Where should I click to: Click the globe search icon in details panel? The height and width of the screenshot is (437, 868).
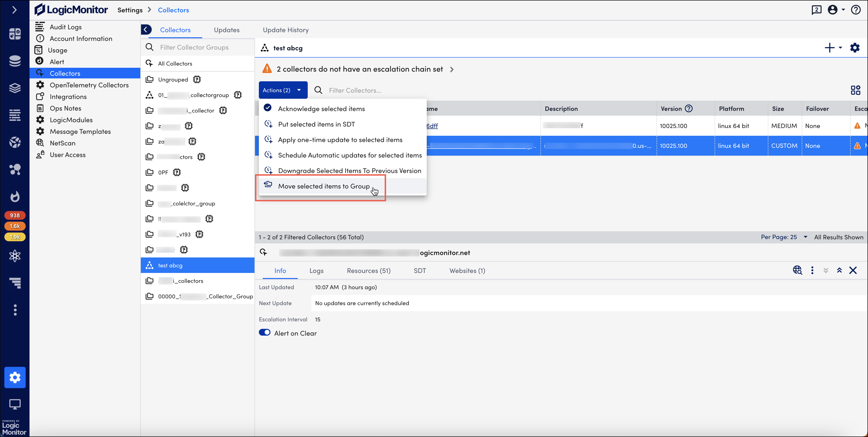point(797,270)
